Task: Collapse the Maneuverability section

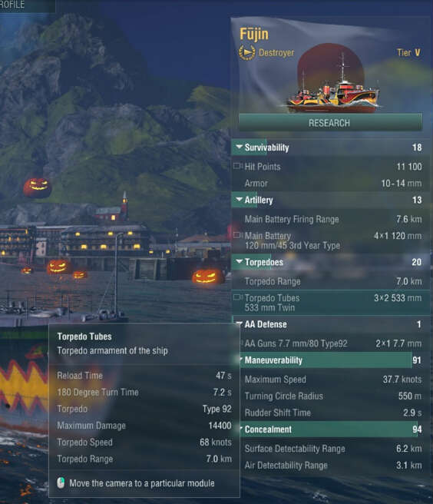Action: (x=241, y=360)
